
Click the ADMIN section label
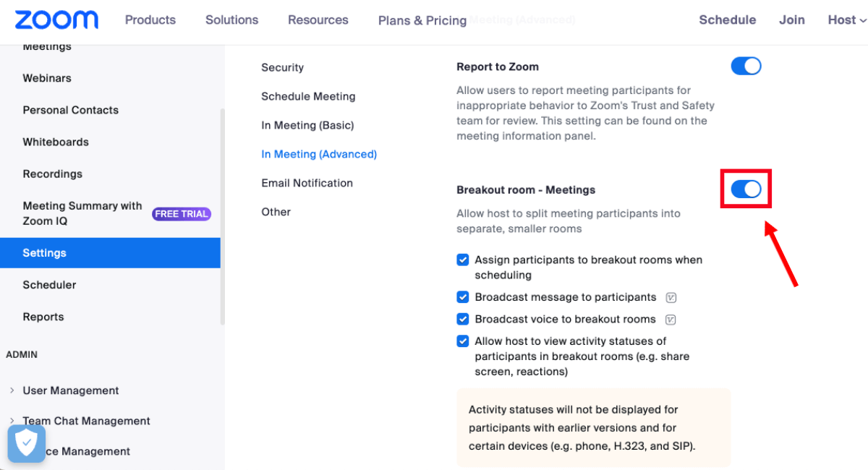point(22,355)
